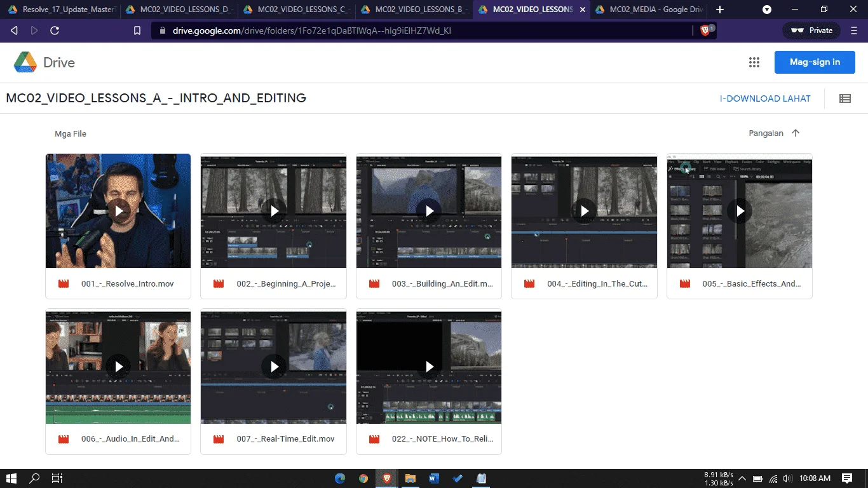Click video file icon of 006_-_Audio_In_Edit_And
The image size is (868, 488).
click(64, 439)
